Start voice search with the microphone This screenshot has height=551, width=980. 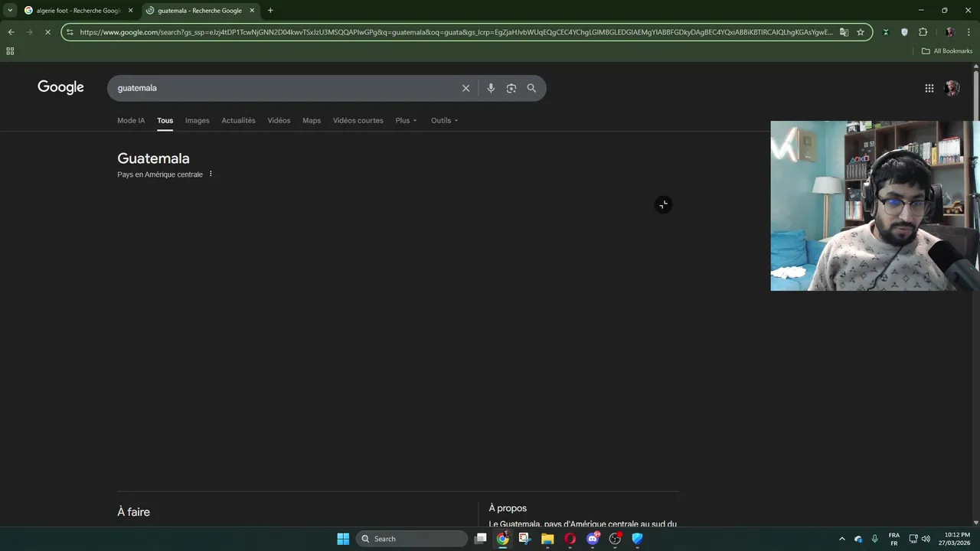[x=491, y=88]
